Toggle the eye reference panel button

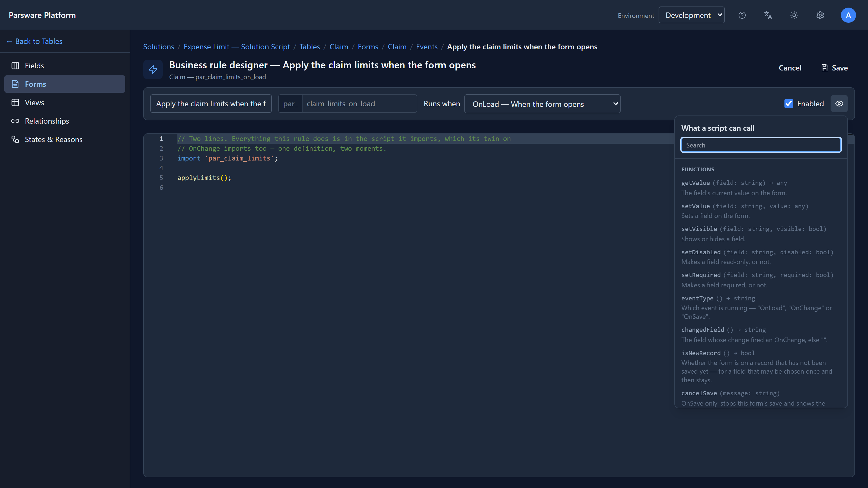coord(839,104)
